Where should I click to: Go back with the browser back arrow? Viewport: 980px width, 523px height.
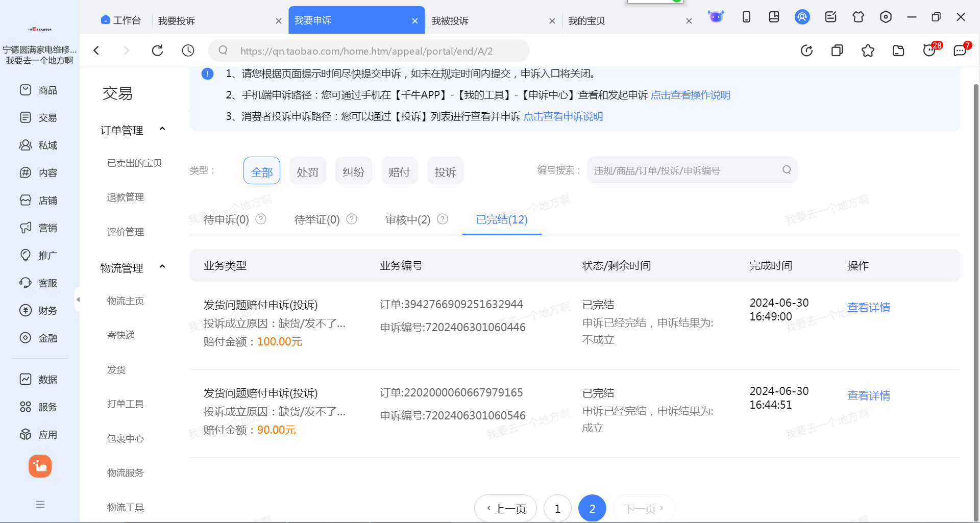(x=96, y=51)
